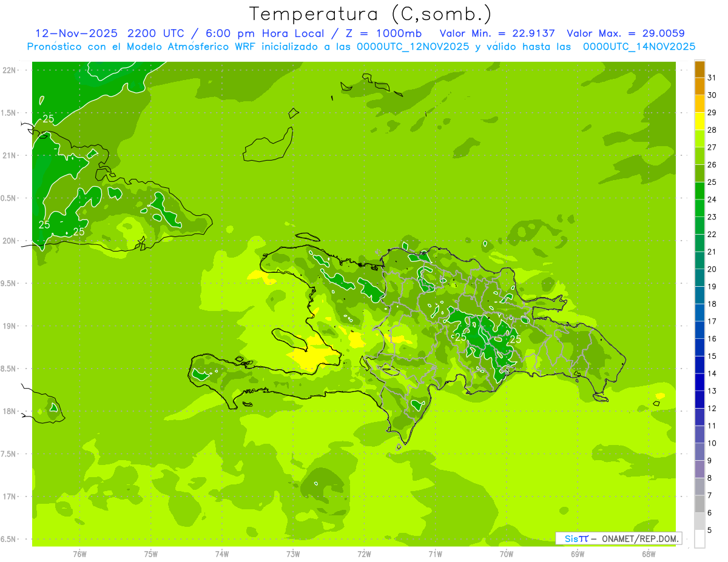Click the 25 value on the color scale
Screen dimensions: 728x562
pos(712,182)
